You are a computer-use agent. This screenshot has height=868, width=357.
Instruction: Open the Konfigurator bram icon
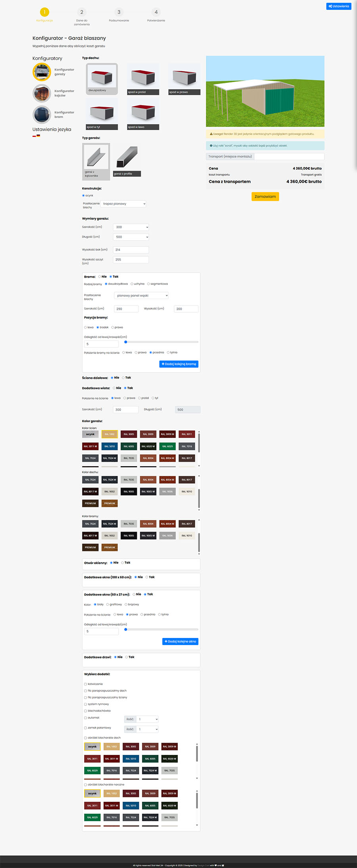[42, 115]
